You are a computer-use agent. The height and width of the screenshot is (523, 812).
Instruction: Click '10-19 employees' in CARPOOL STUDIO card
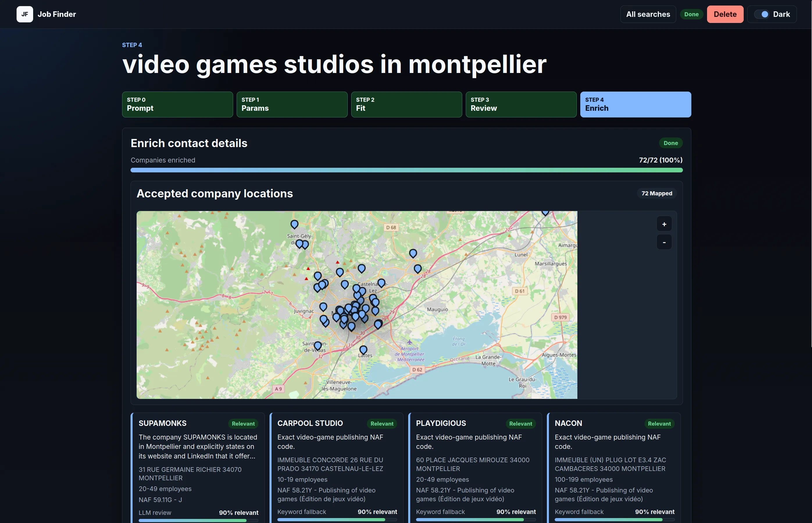302,479
